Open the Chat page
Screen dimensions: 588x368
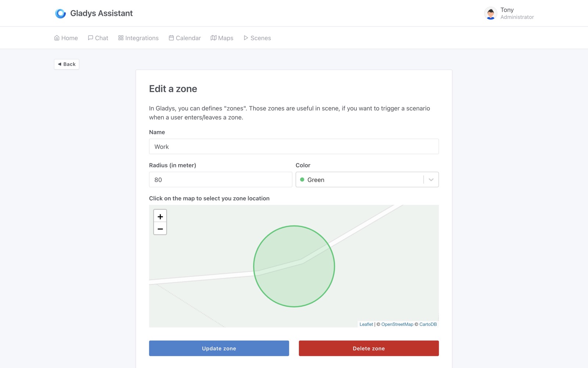tap(98, 38)
